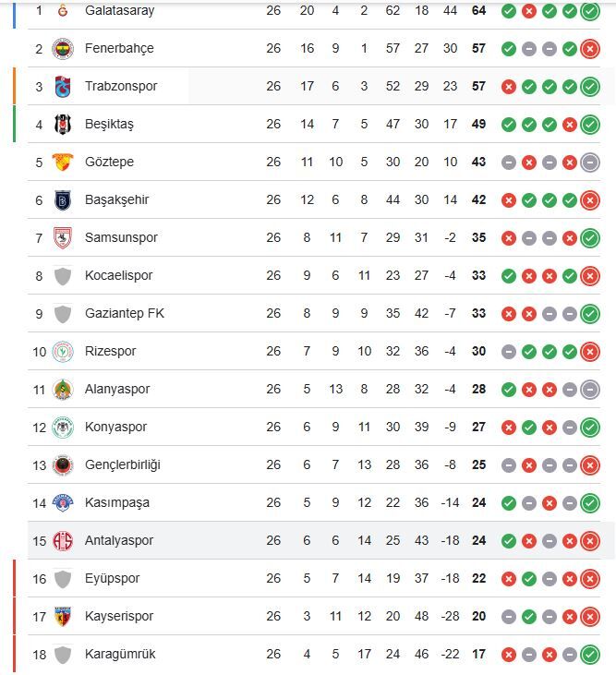The width and height of the screenshot is (616, 675).
Task: Click Galatasaray's most recent win indicator
Action: click(x=590, y=11)
